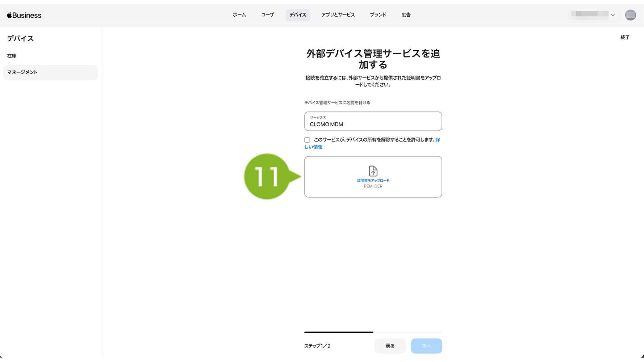This screenshot has width=644, height=362.
Task: Click the 証明書をアップロード link
Action: (x=373, y=180)
